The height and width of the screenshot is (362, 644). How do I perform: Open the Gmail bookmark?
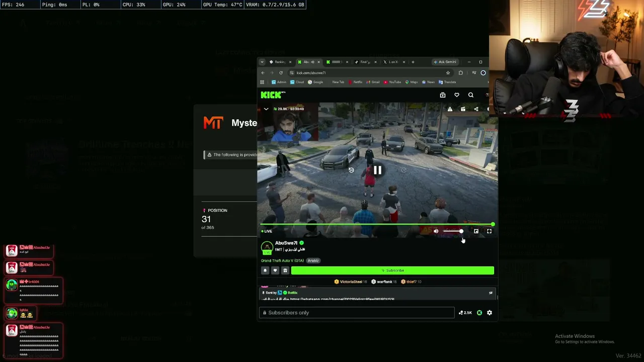373,82
